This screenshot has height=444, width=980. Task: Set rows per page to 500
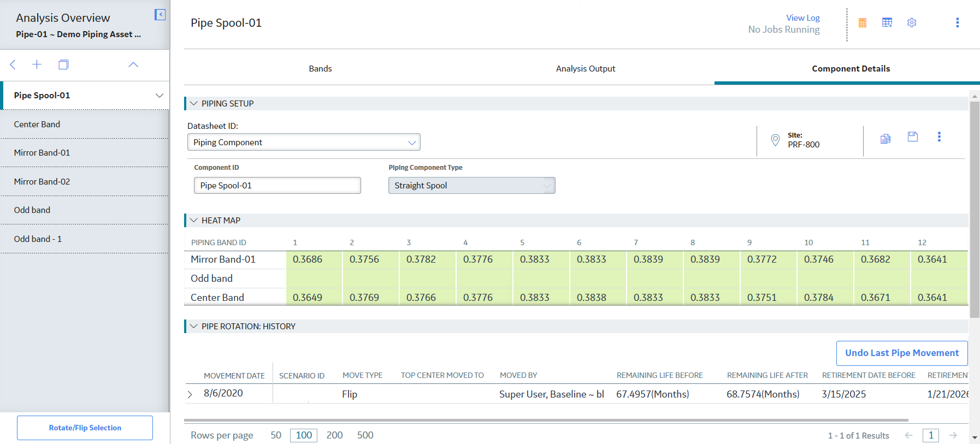coord(365,435)
